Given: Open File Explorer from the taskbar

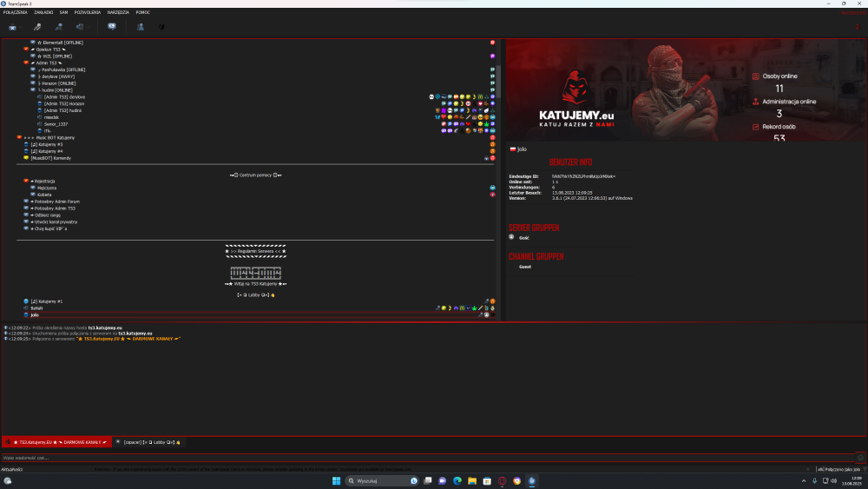Looking at the screenshot, I should pos(472,480).
